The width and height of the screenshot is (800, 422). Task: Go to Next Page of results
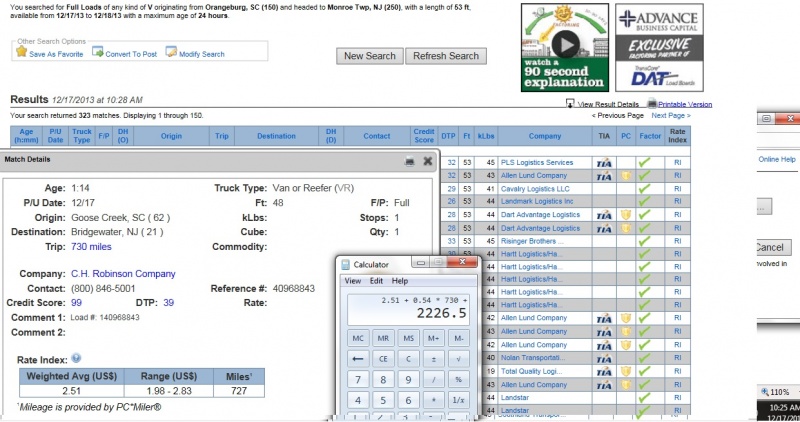tap(670, 115)
